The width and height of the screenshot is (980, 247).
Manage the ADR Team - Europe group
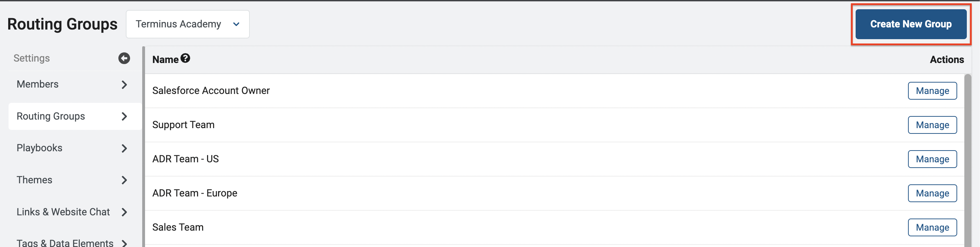point(932,193)
